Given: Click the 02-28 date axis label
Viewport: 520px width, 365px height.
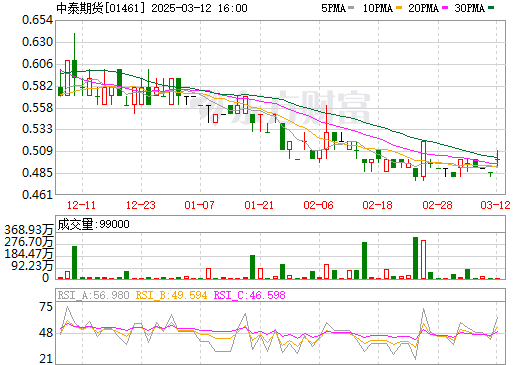Looking at the screenshot, I should point(437,205).
